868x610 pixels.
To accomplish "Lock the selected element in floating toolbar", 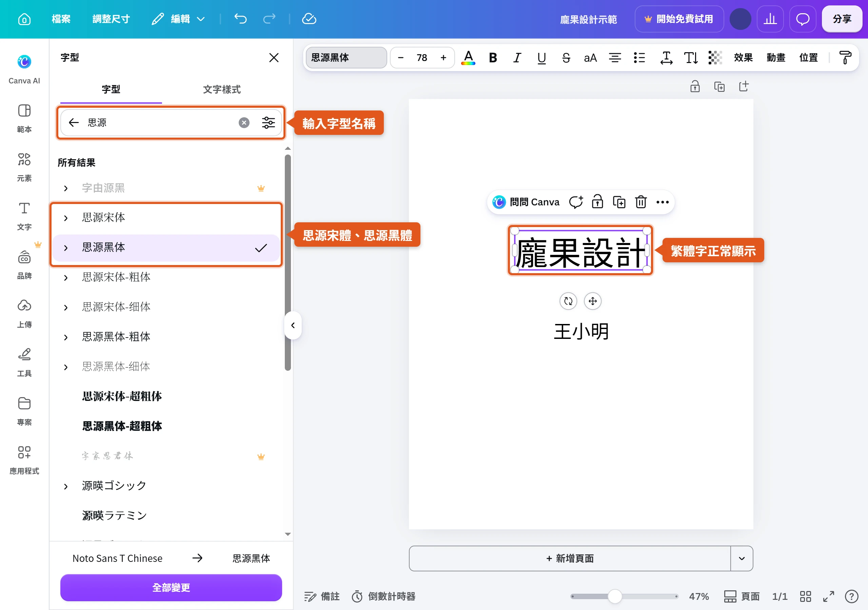I will [x=597, y=202].
